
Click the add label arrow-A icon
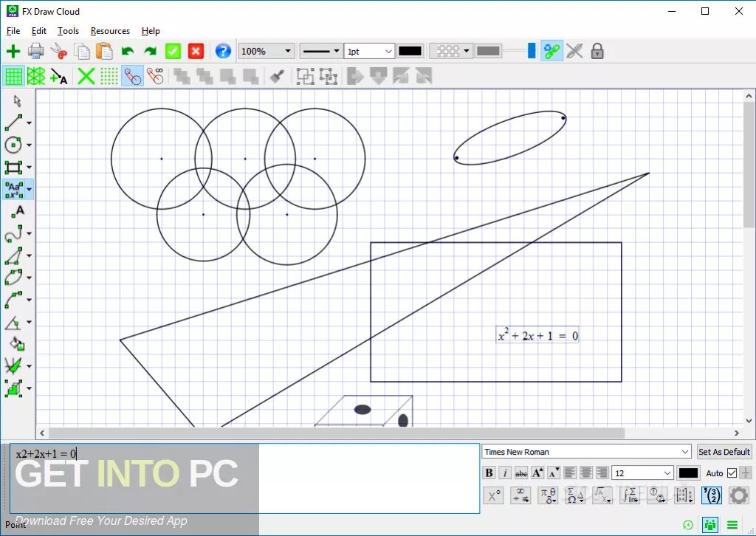point(59,76)
